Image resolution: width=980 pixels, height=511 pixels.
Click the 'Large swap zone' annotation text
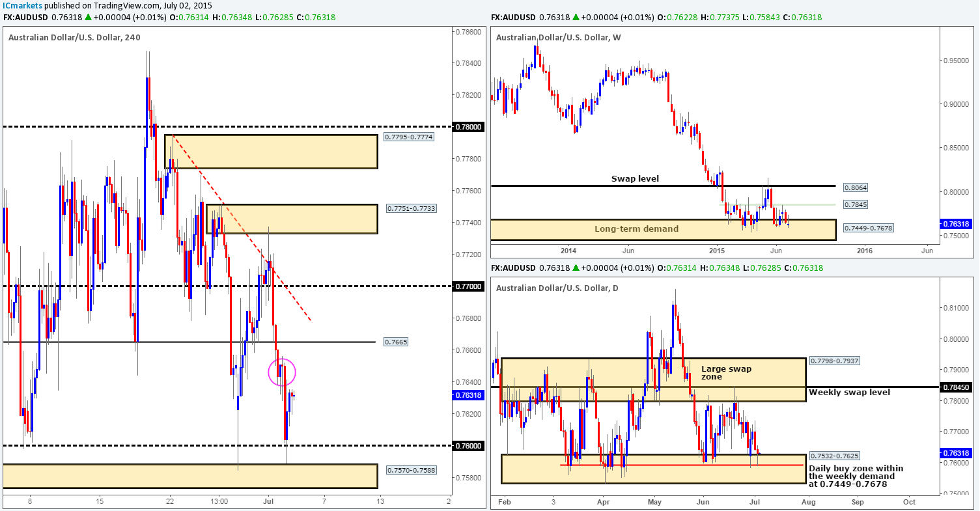click(x=726, y=372)
